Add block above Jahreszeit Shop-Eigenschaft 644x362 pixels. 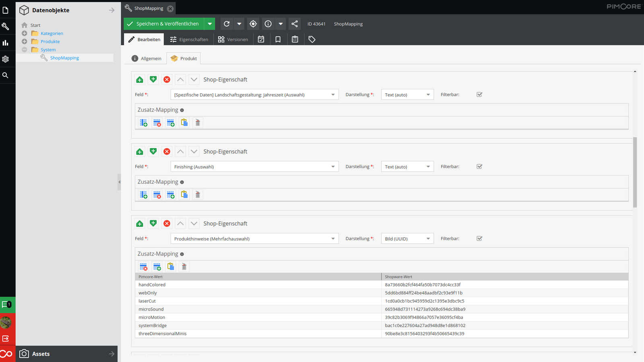[140, 80]
